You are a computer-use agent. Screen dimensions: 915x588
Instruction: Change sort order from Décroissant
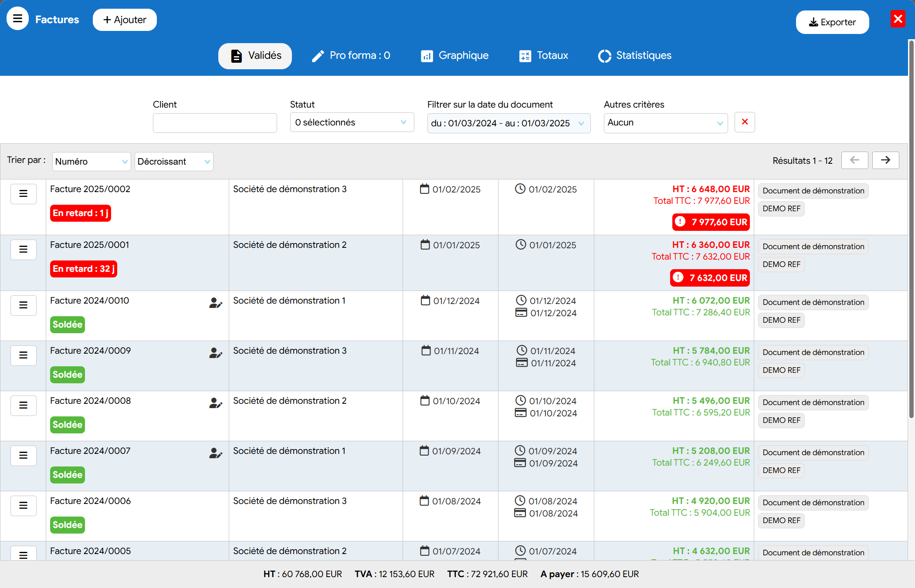[x=174, y=162]
